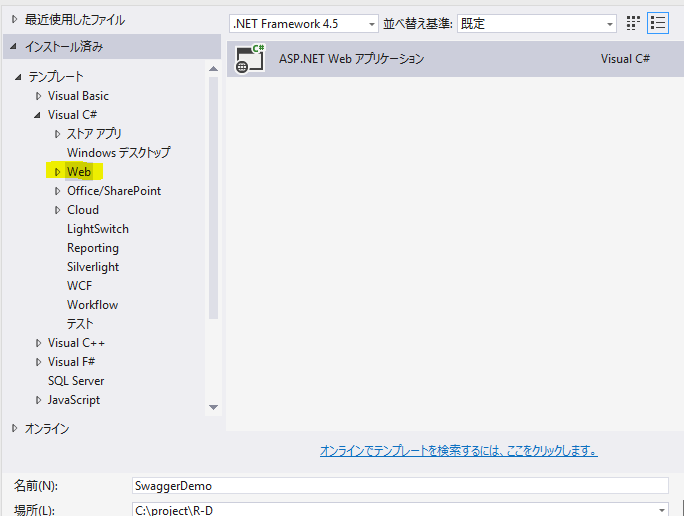Select Windows デスクトップ template category
The width and height of the screenshot is (684, 516).
point(119,153)
